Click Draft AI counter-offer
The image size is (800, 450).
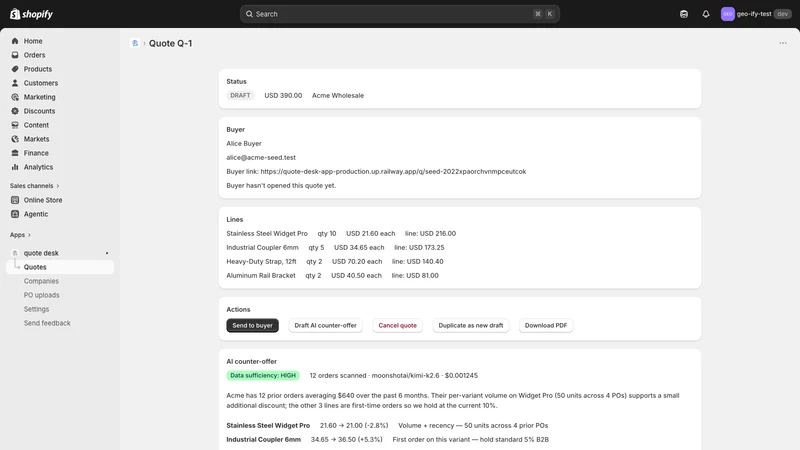click(326, 326)
